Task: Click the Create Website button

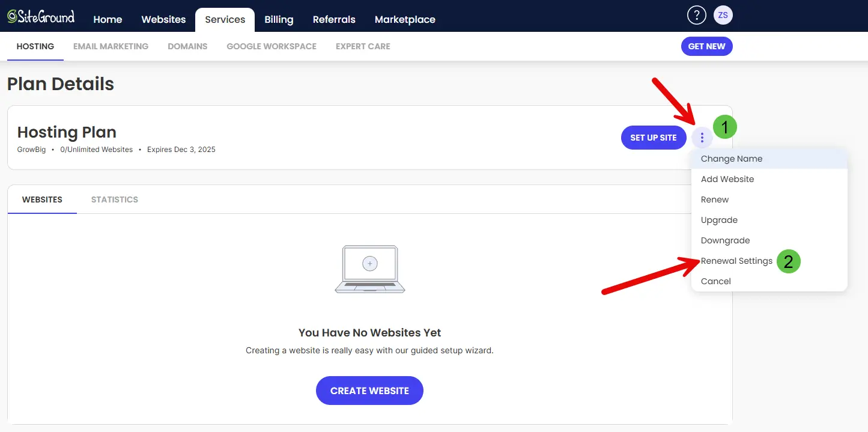Action: click(x=369, y=391)
